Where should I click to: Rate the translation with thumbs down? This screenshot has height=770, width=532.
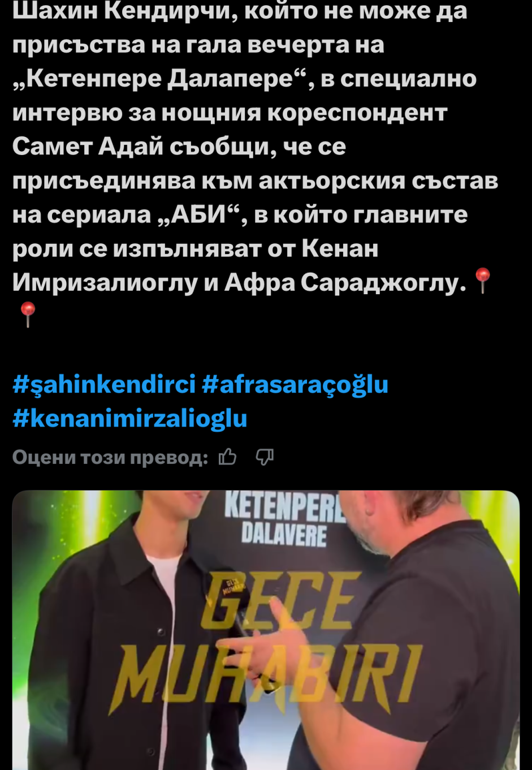point(265,457)
